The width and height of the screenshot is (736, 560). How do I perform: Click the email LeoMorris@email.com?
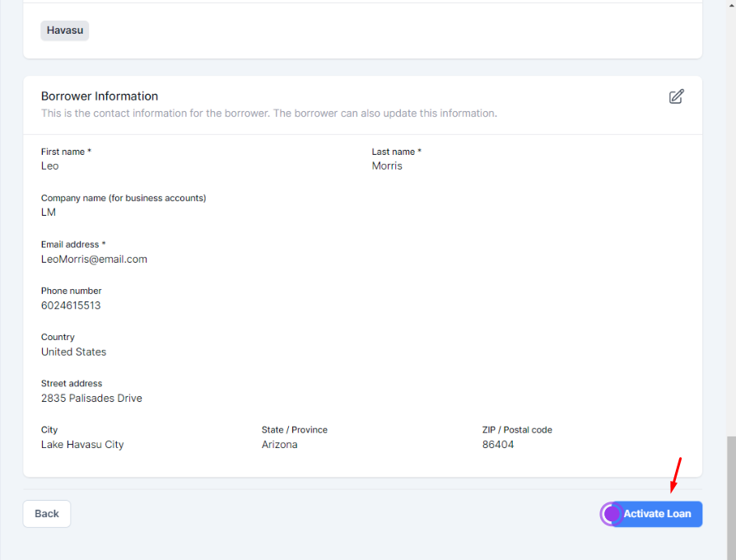(94, 259)
